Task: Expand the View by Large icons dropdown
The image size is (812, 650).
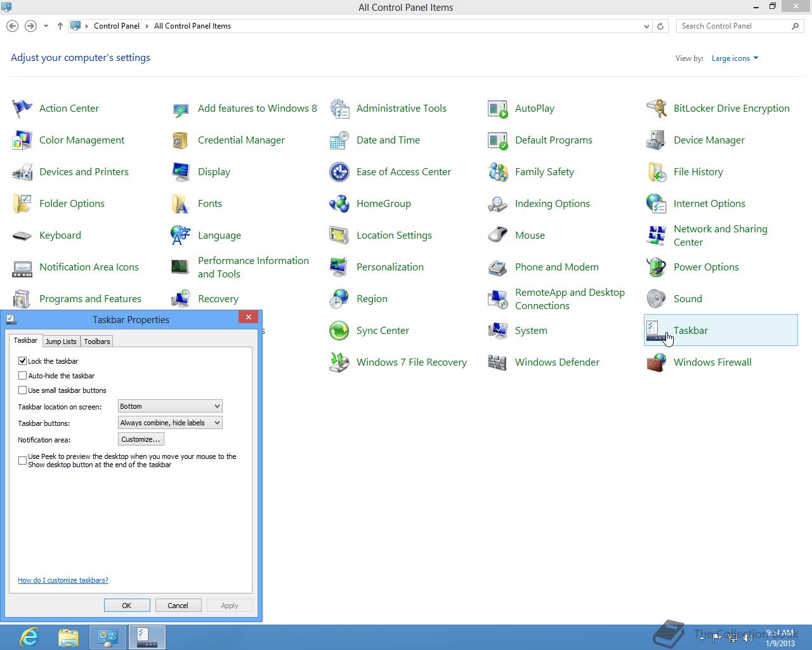Action: pyautogui.click(x=735, y=58)
